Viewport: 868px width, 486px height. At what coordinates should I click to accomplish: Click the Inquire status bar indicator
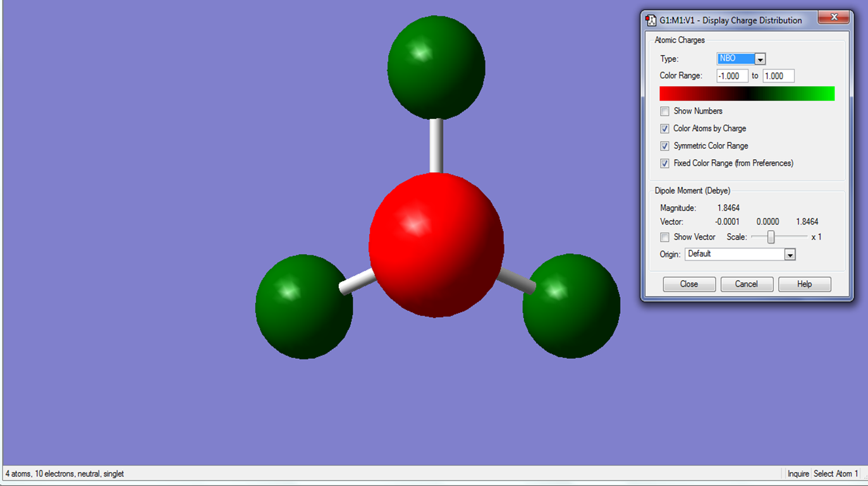coord(798,473)
